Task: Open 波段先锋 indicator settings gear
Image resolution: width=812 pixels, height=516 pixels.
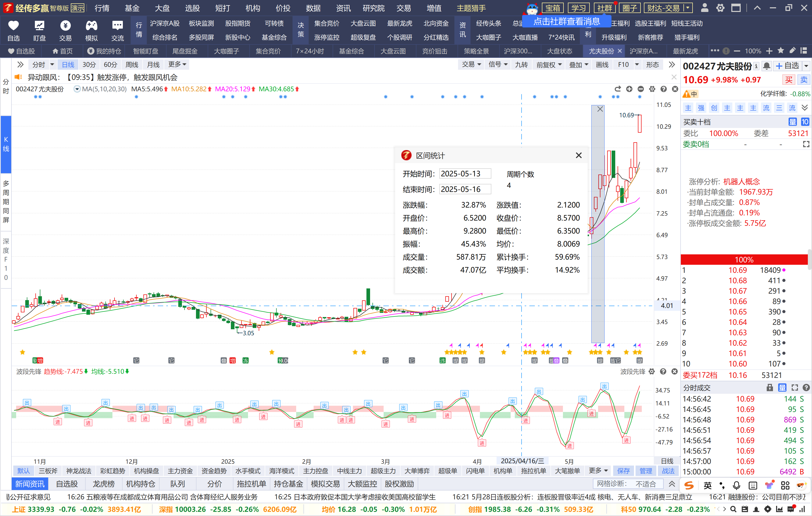Action: pos(652,371)
